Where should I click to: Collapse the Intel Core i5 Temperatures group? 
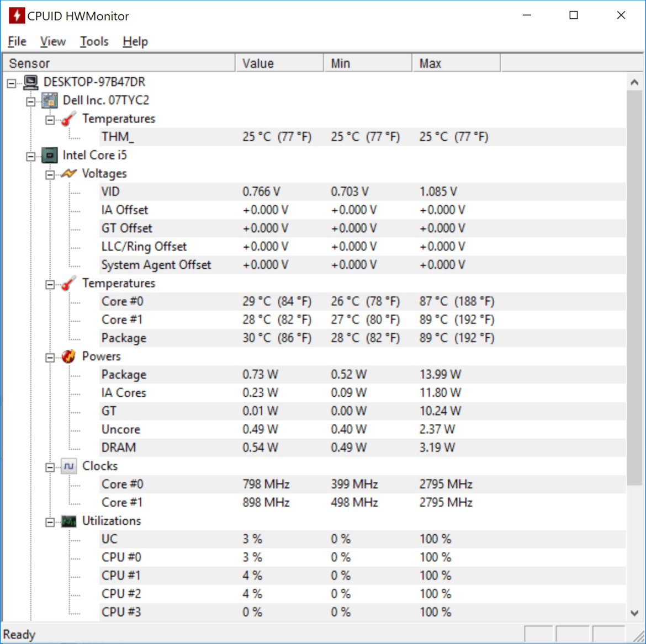click(50, 285)
